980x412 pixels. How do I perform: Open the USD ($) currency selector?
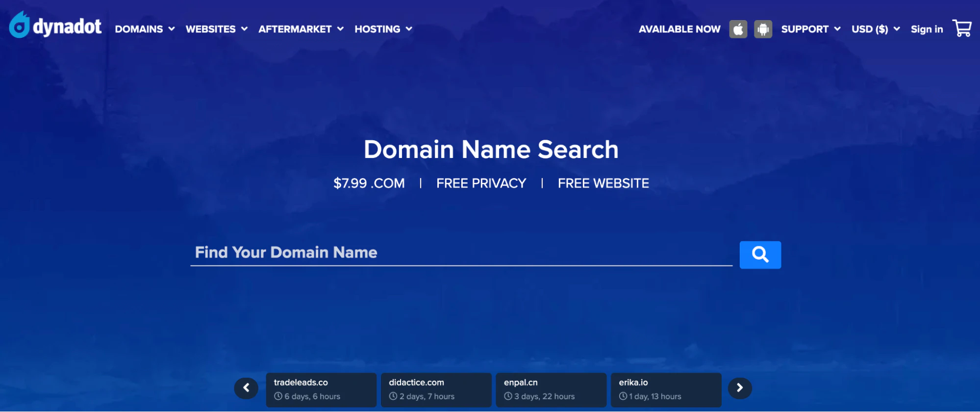pos(876,29)
